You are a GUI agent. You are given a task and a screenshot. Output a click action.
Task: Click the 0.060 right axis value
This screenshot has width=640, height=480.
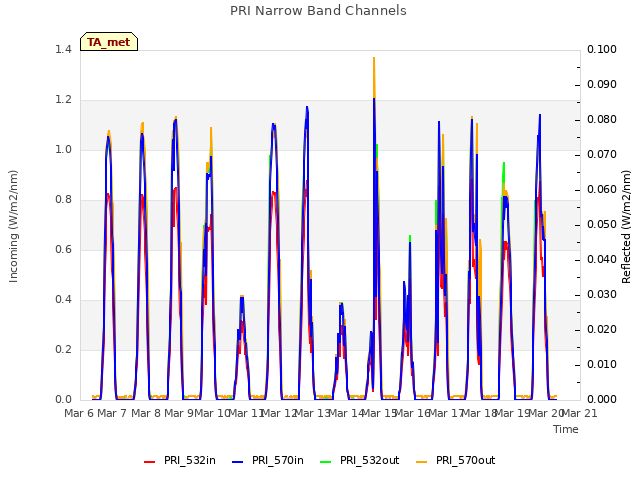point(602,190)
